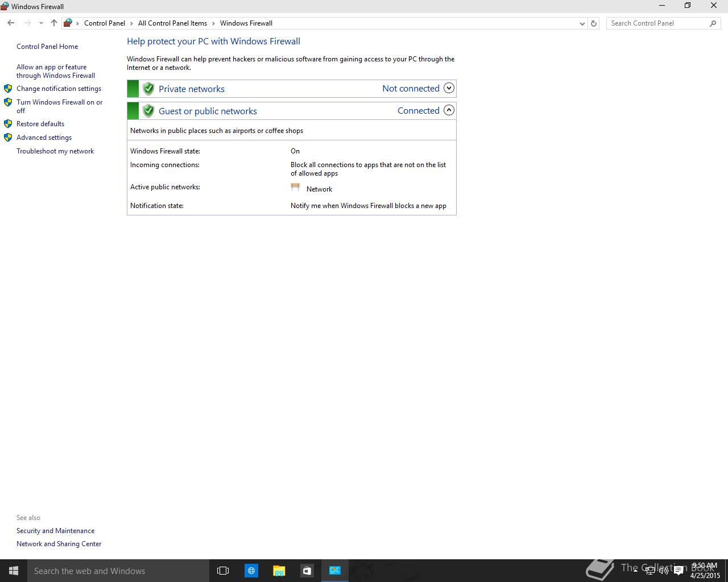Navigate to All Control Panel Items breadcrumb
Screen dimensions: 728x582
click(x=172, y=23)
